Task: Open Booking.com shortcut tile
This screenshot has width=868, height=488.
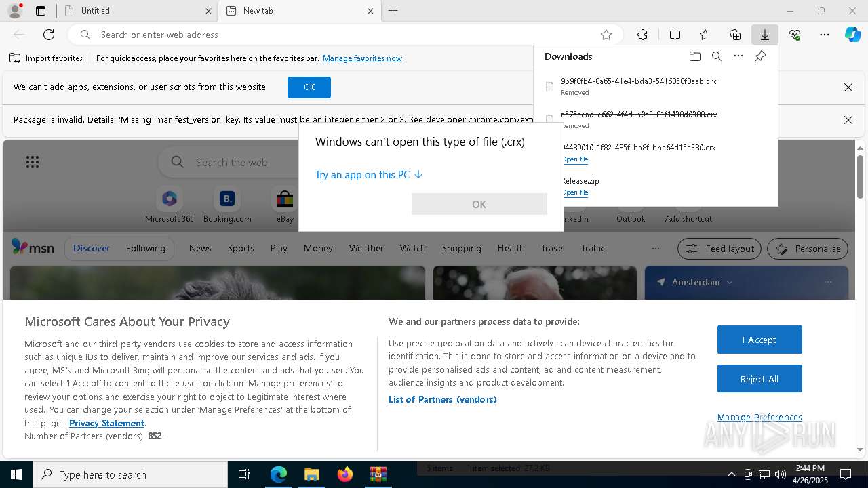Action: pyautogui.click(x=227, y=205)
